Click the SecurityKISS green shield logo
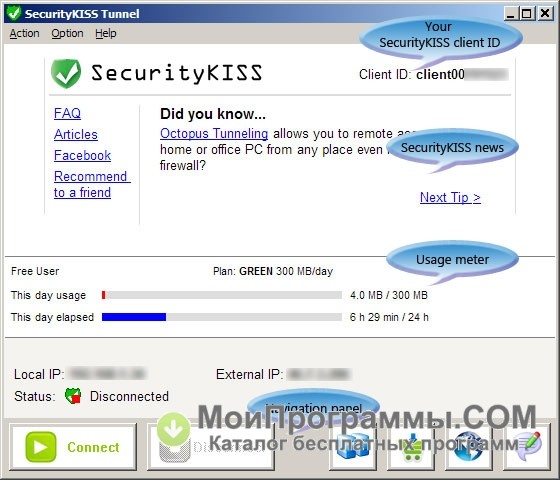The image size is (560, 480). (66, 74)
